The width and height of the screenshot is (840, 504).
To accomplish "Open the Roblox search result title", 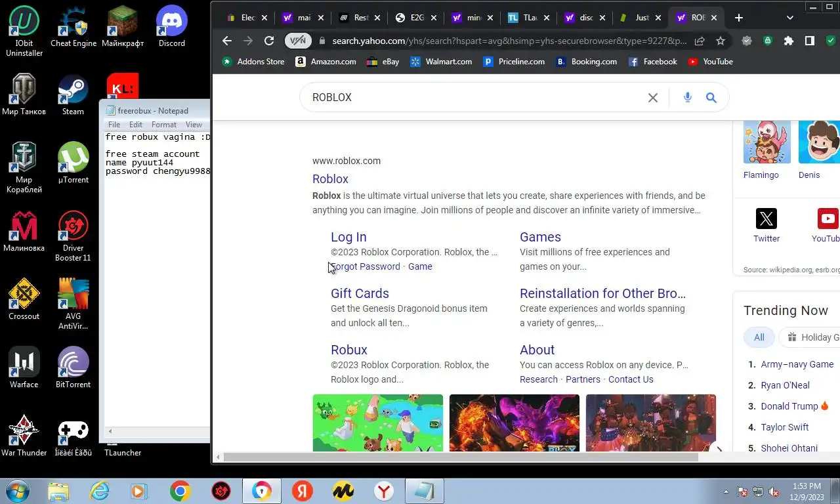I will [330, 179].
